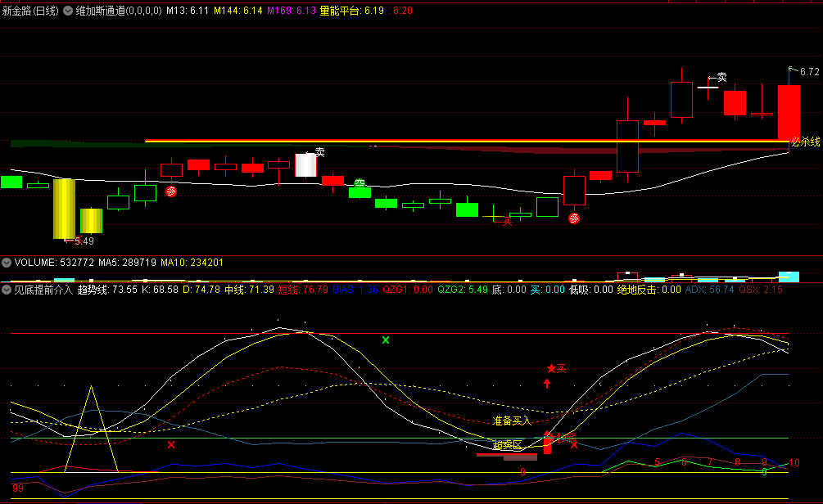Click the M144: 6.14 value
This screenshot has height=504, width=823.
[x=237, y=11]
